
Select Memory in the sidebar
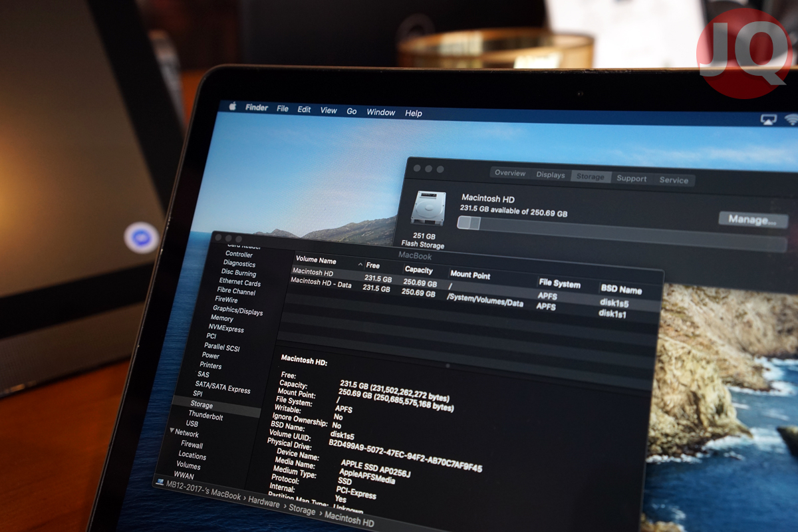point(221,319)
